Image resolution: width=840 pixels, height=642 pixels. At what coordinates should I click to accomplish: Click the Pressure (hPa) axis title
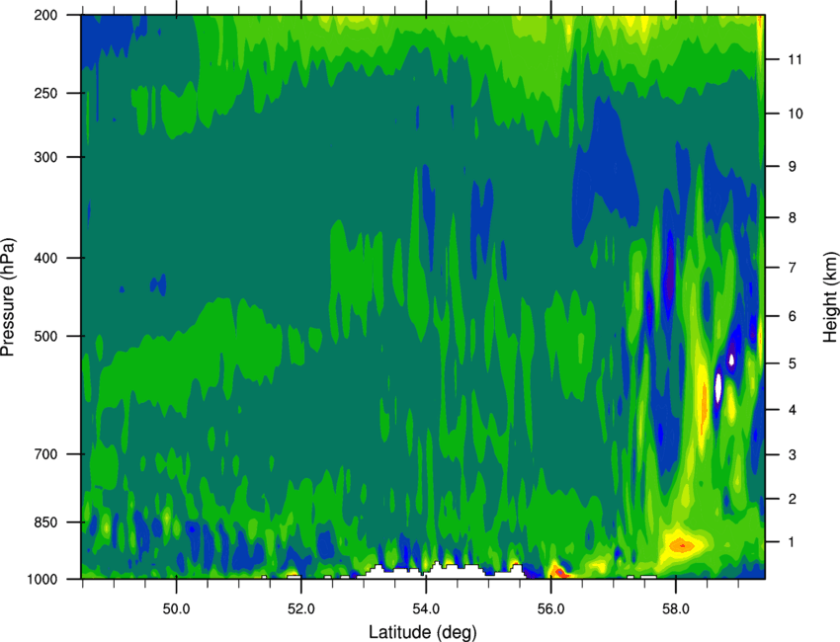coord(8,297)
